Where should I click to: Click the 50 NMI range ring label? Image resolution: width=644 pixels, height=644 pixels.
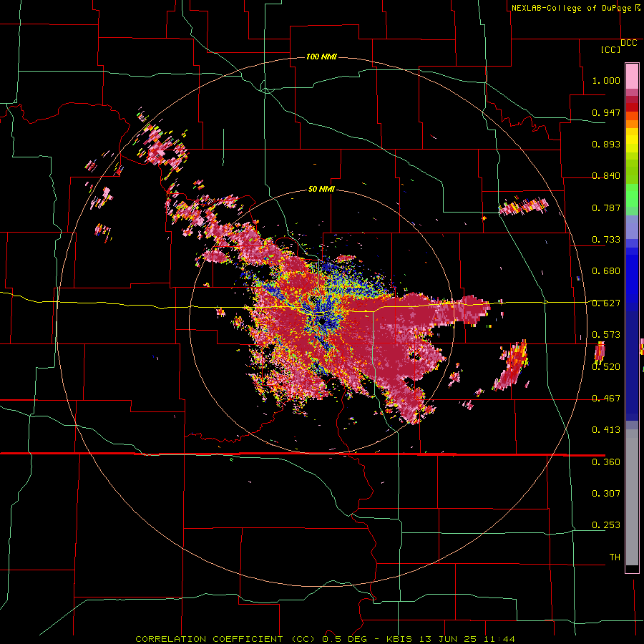[x=321, y=190]
